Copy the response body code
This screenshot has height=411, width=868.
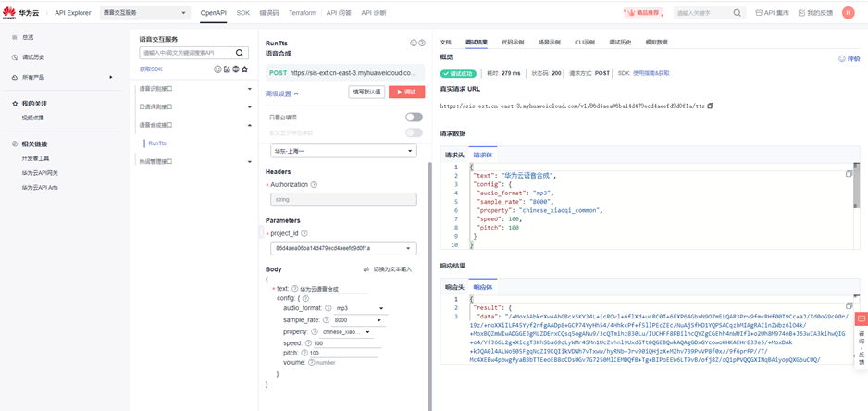pyautogui.click(x=849, y=305)
